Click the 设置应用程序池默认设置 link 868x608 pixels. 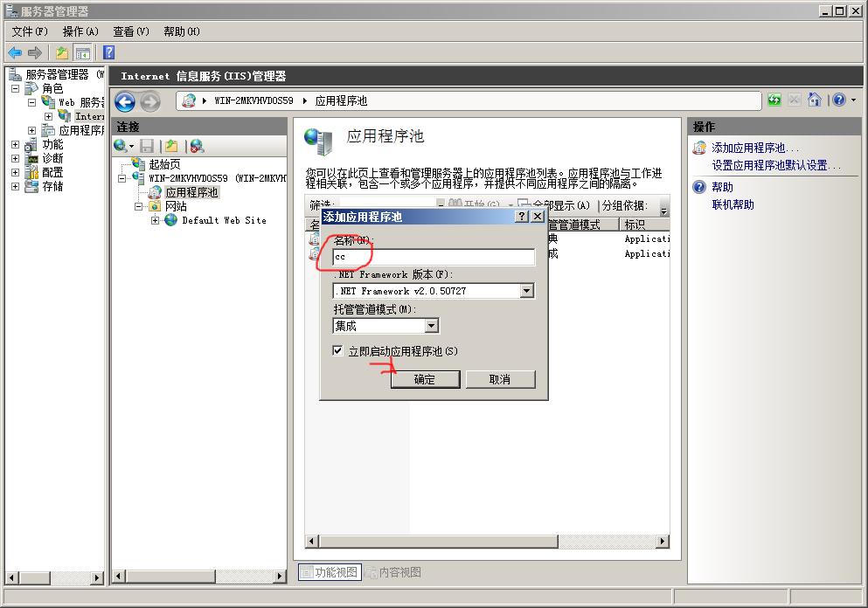point(776,165)
